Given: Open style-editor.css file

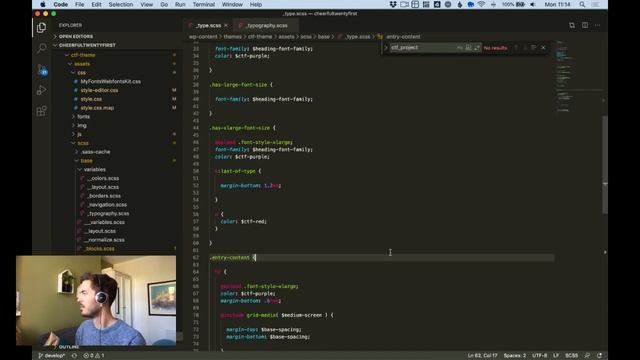Looking at the screenshot, I should (x=99, y=90).
